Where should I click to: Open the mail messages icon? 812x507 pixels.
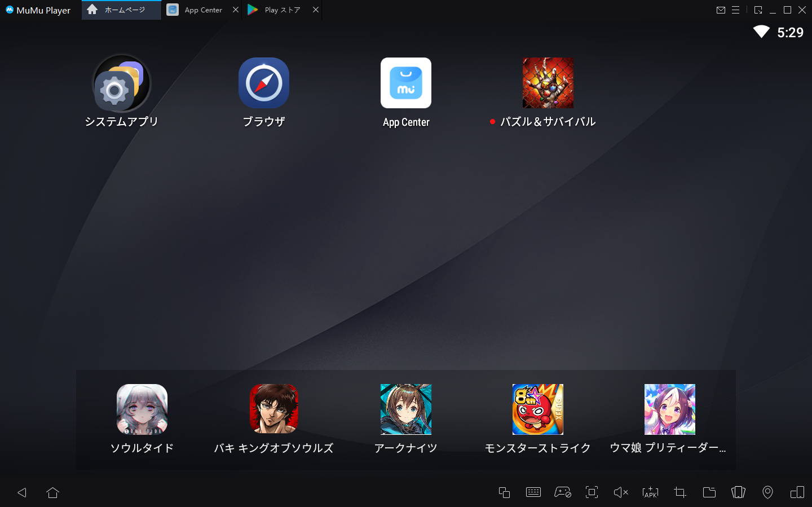pyautogui.click(x=721, y=10)
